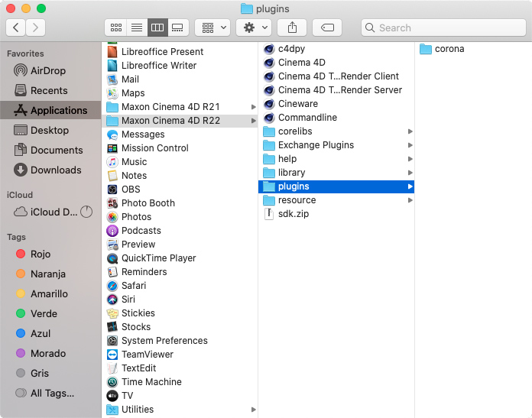Screen dimensions: 532x418
Task: Go forward with the right arrow button
Action: pos(35,28)
